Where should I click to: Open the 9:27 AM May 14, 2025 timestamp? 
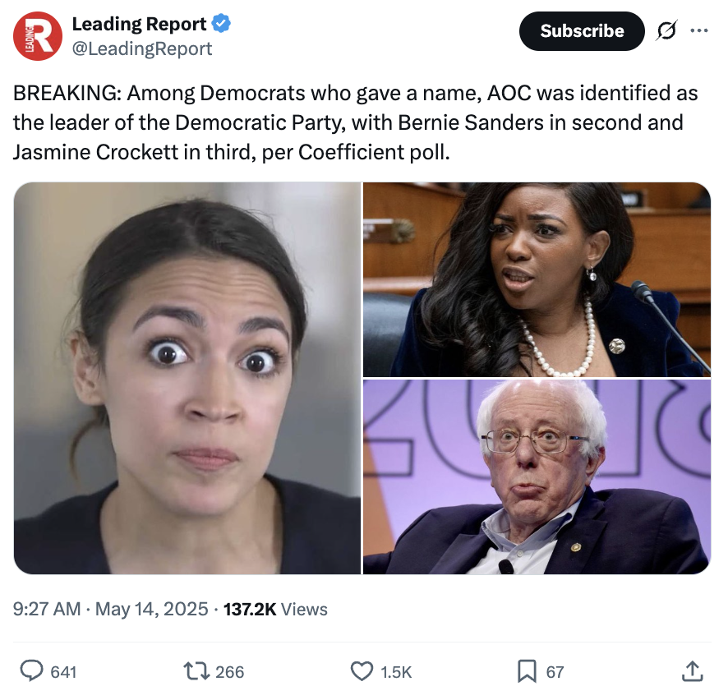click(x=110, y=609)
